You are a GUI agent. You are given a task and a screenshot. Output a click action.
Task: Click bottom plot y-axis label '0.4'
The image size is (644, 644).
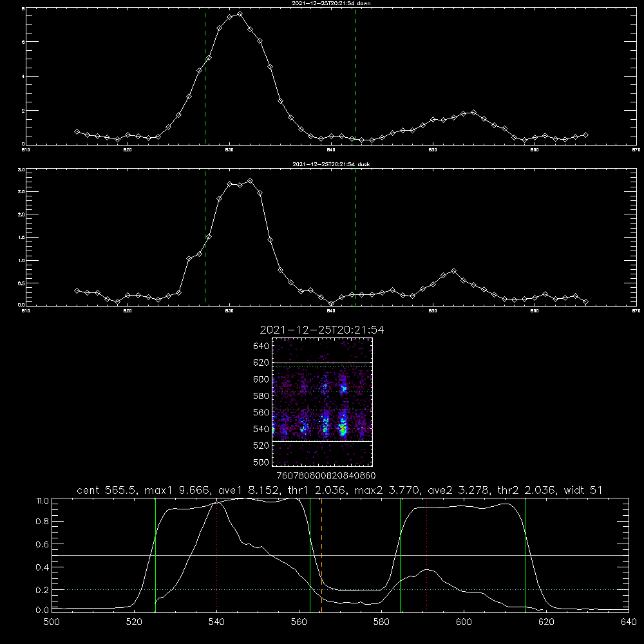pos(43,567)
